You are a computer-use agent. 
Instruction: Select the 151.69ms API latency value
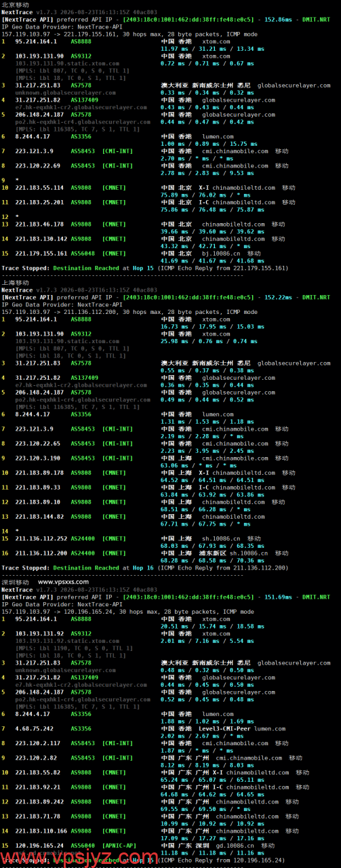[277, 597]
